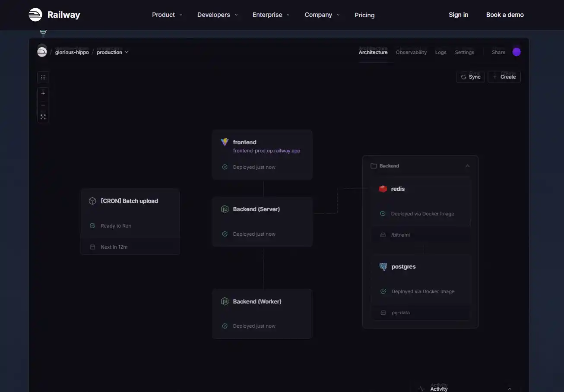Click postgres Deployed via Docker Image status
Screen dimensions: 564x392
coord(423,291)
